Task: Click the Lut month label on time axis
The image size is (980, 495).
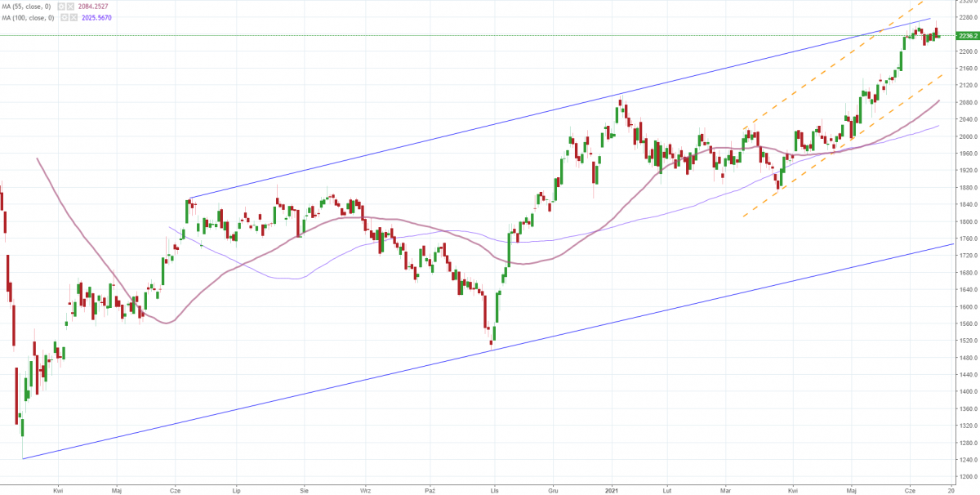Action: coord(667,491)
